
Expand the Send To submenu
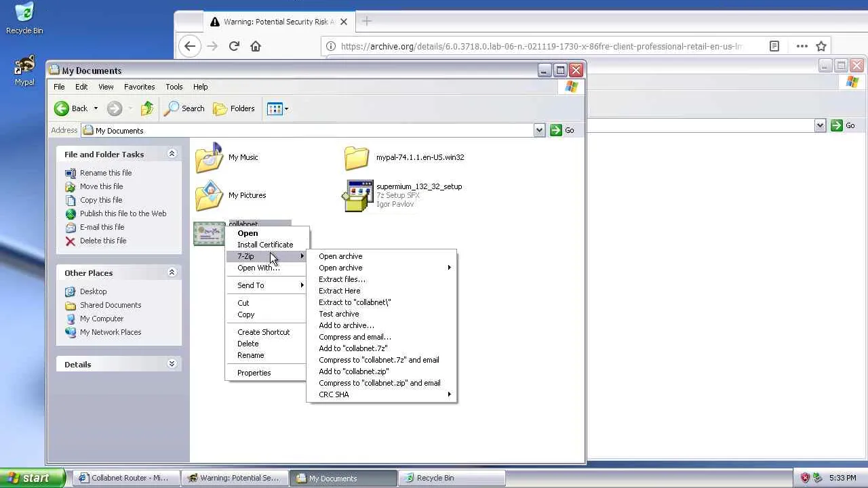point(267,285)
